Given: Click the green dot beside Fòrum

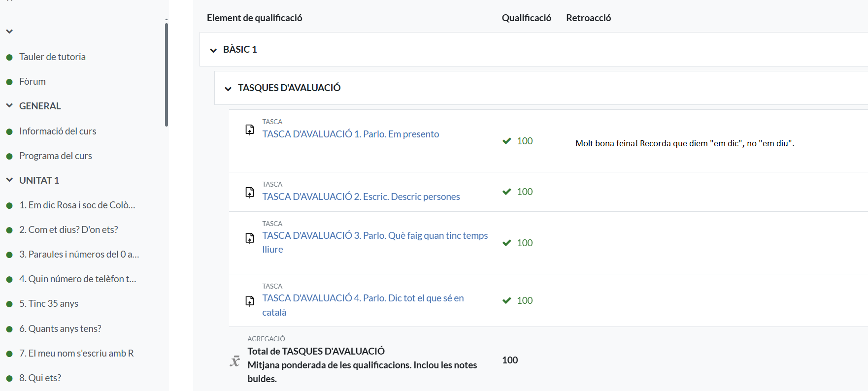Looking at the screenshot, I should pyautogui.click(x=9, y=82).
